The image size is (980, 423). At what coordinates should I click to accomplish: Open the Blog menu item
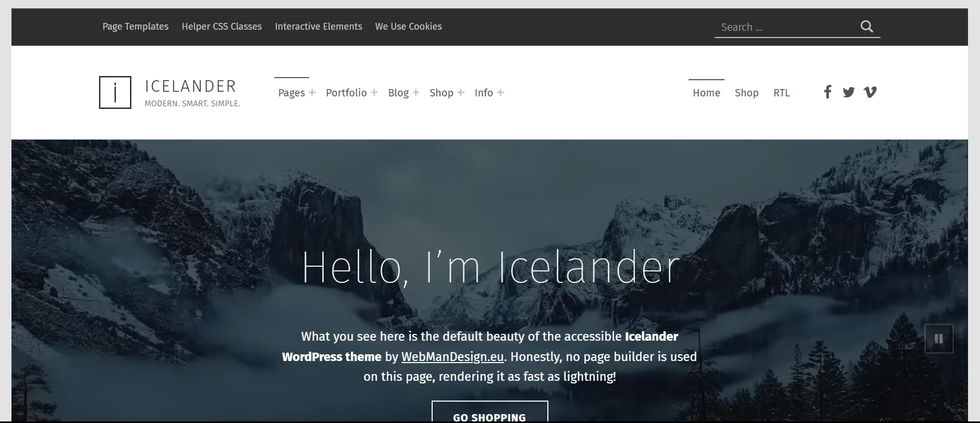tap(398, 93)
